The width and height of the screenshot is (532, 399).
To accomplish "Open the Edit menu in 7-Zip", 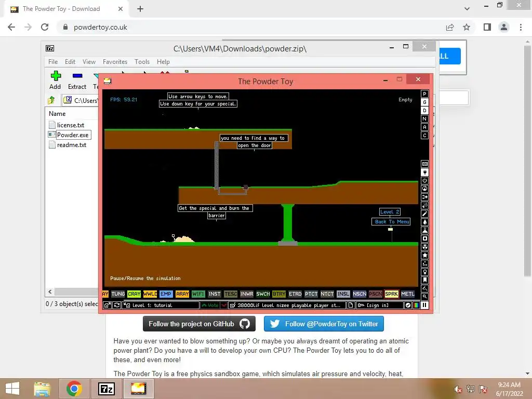I will coord(70,62).
